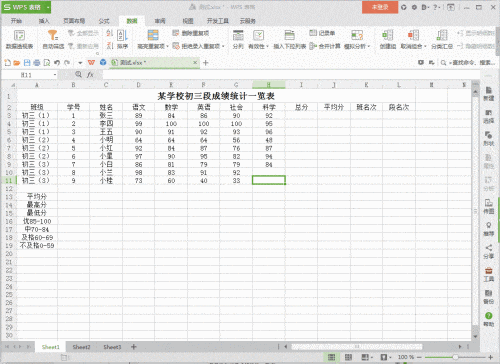Click the fx insert function icon
This screenshot has height=364, width=500.
[x=90, y=75]
